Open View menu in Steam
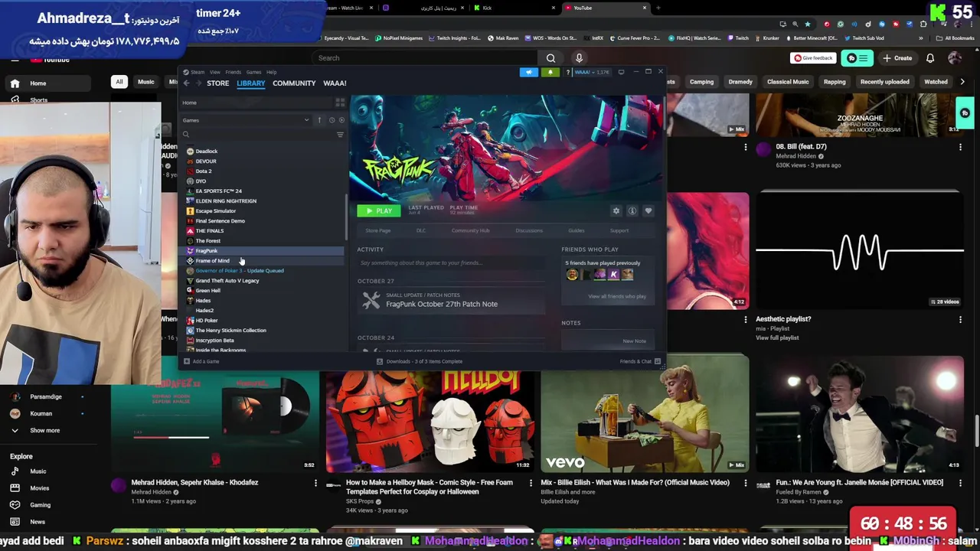This screenshot has width=980, height=551. (x=215, y=72)
